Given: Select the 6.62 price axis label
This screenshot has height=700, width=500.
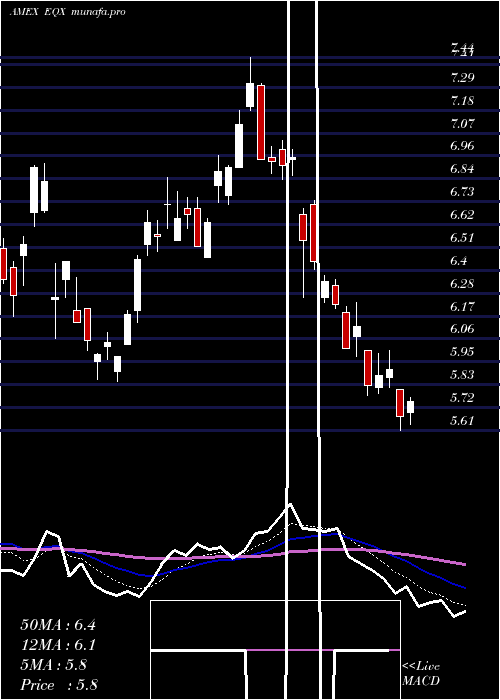Looking at the screenshot, I should [x=462, y=215].
